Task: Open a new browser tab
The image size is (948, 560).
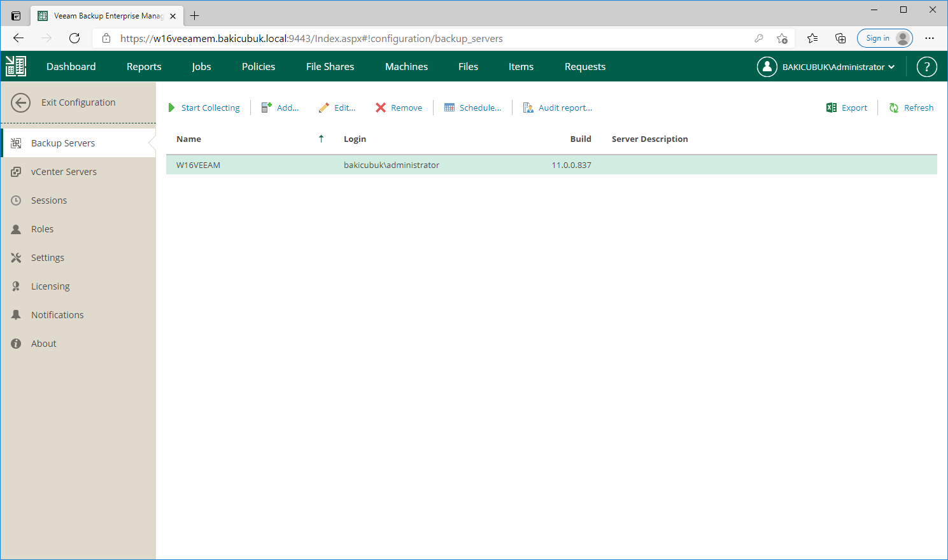Action: (195, 16)
